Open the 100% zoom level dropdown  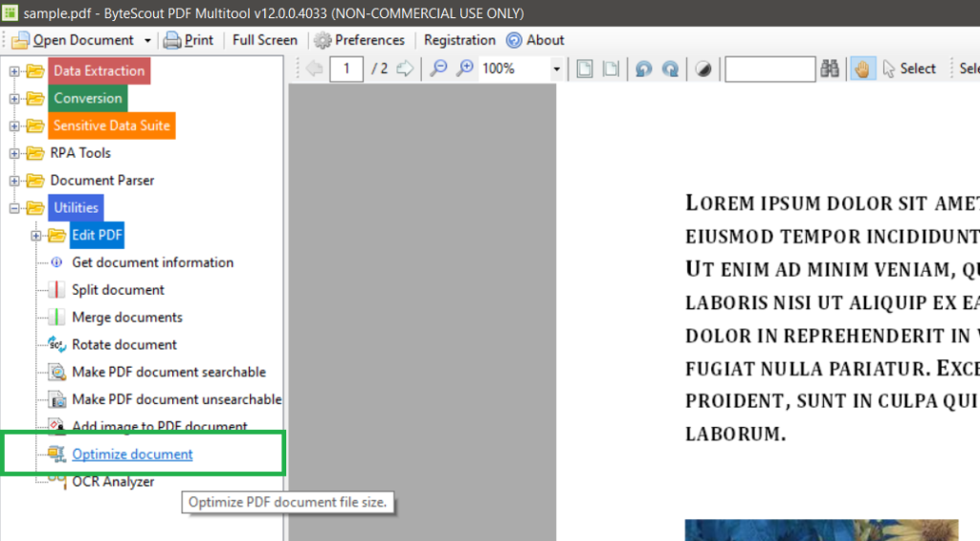556,69
